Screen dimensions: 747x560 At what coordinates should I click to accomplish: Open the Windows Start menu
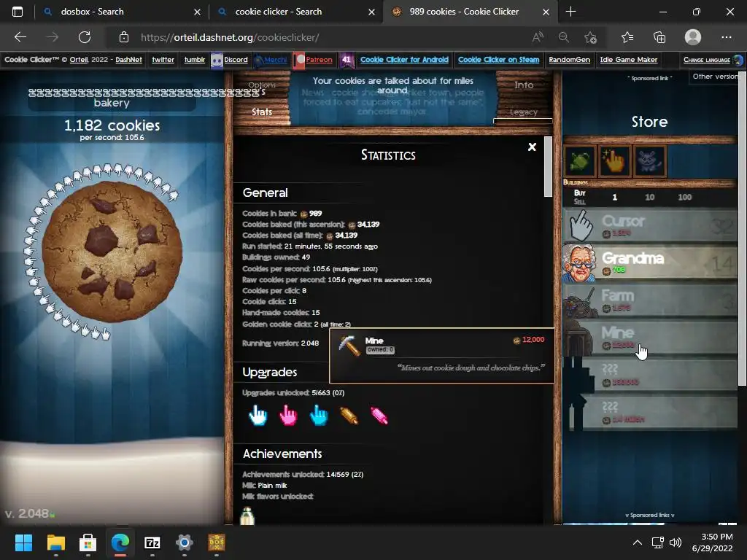pos(23,542)
